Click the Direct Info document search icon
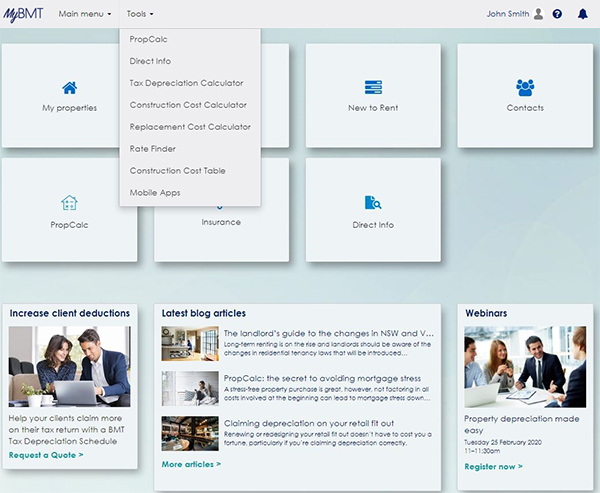The image size is (600, 493). click(x=373, y=202)
